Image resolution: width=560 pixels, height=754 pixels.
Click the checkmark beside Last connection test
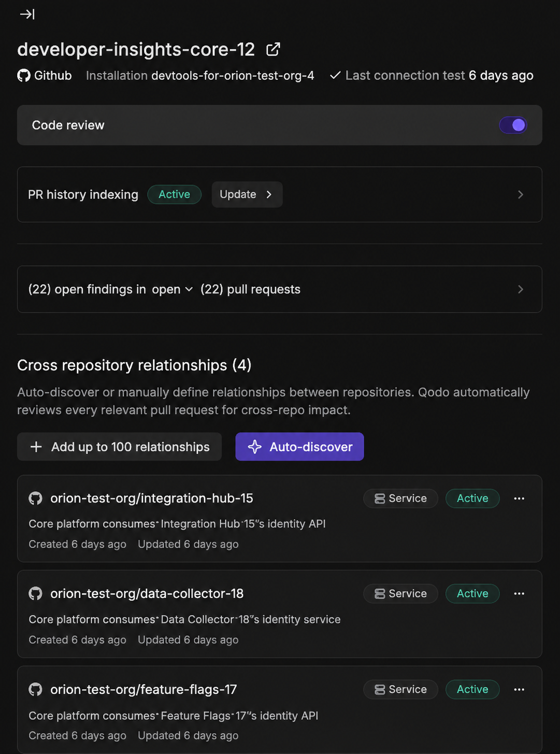[335, 76]
